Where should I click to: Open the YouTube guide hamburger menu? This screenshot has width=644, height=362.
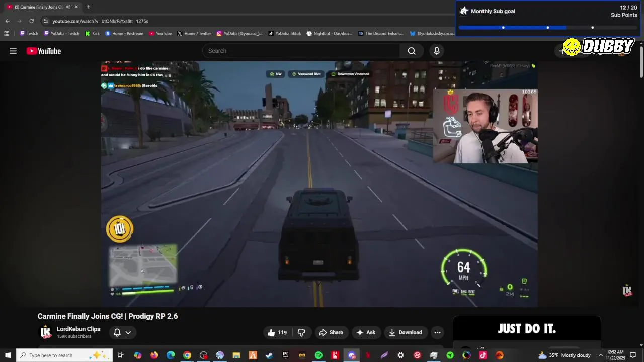click(13, 51)
